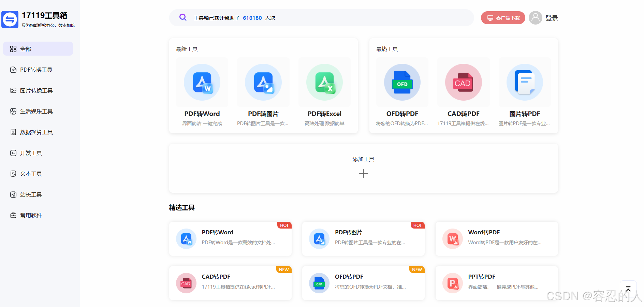The height and width of the screenshot is (307, 644).
Task: Click the PDF转换工具 sidebar icon
Action: [13, 70]
